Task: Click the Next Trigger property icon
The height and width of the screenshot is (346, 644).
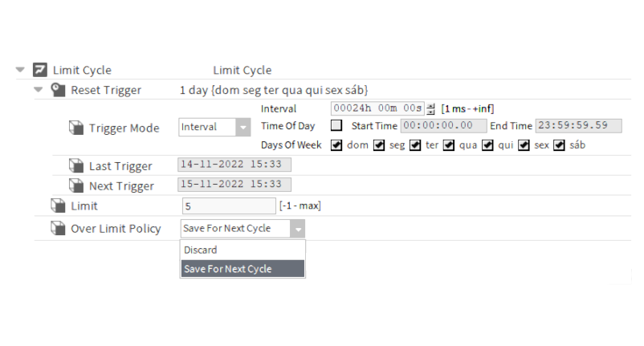Action: (x=76, y=185)
